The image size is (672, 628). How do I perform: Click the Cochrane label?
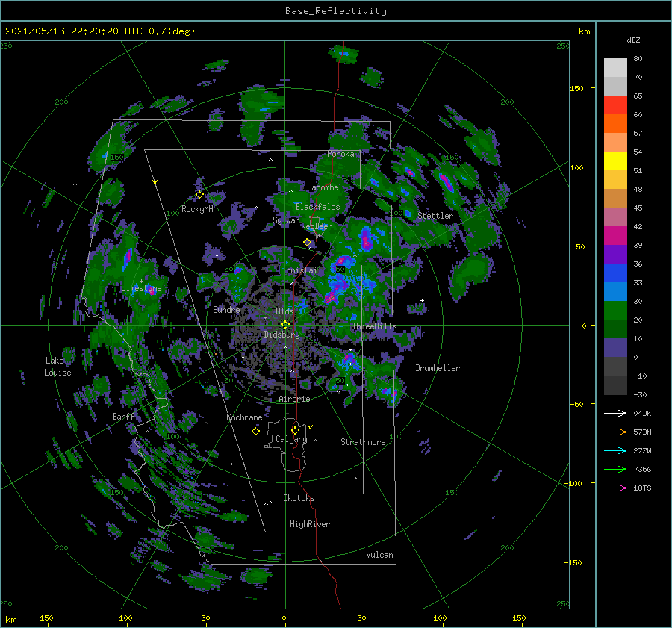pyautogui.click(x=244, y=417)
